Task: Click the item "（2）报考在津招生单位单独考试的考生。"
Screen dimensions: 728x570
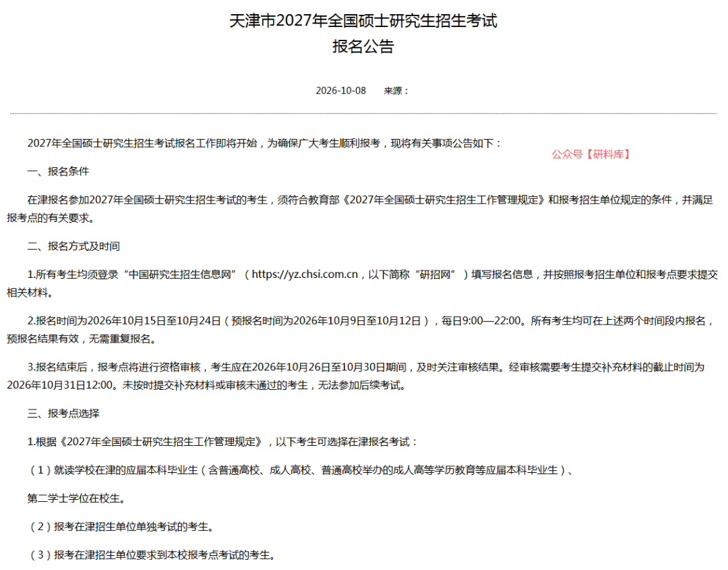Action: 121,527
